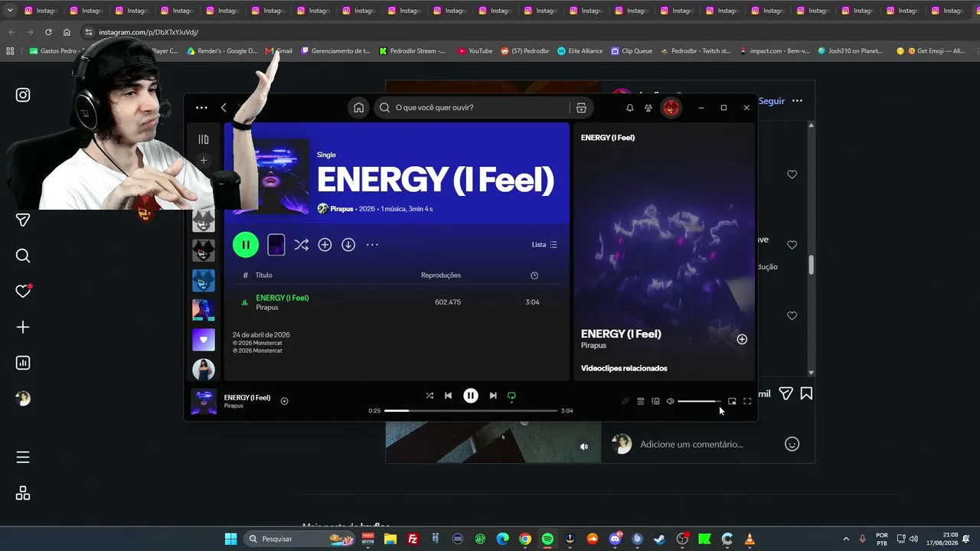Open Spotify friend activity icon
The height and width of the screenshot is (551, 980).
click(x=648, y=108)
